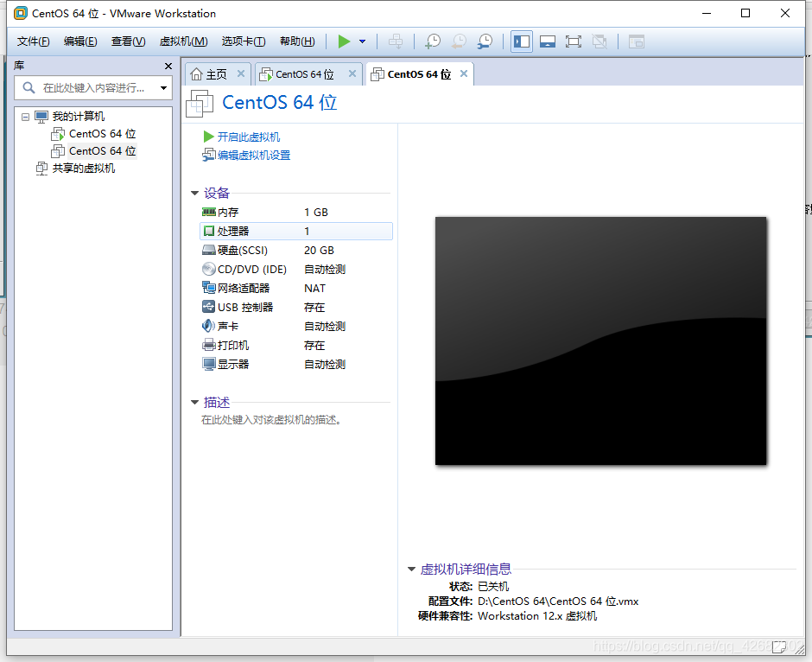Click the NAT network value

(314, 288)
